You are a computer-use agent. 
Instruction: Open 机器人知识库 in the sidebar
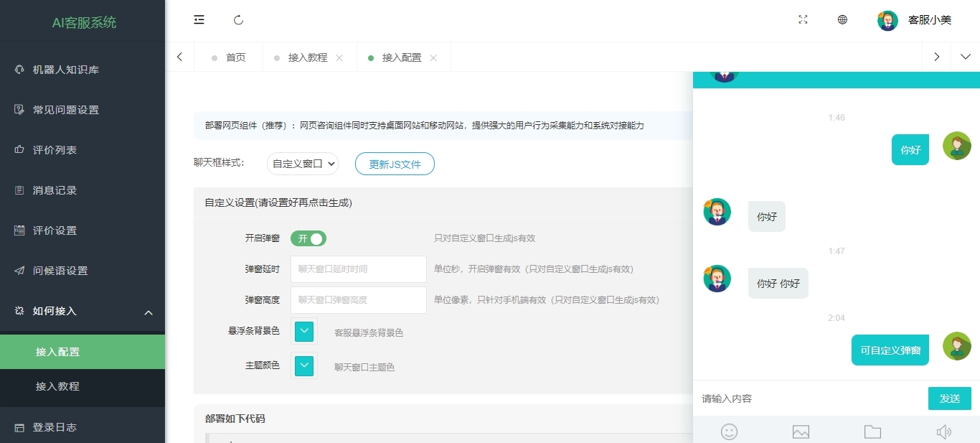tap(66, 70)
